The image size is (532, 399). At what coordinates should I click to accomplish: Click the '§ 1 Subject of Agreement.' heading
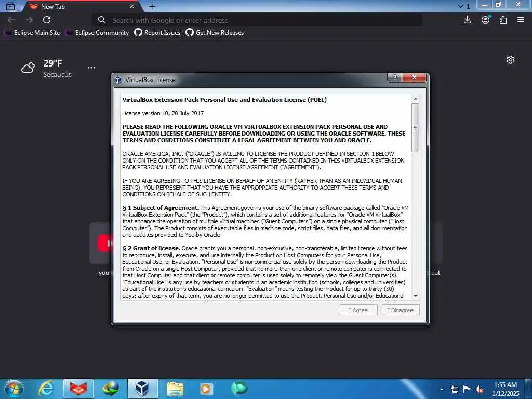(x=161, y=208)
